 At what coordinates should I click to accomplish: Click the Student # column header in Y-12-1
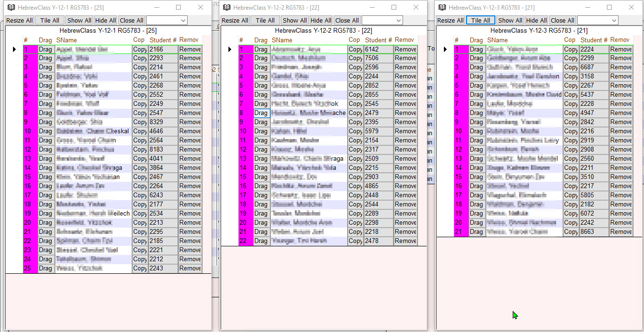[163, 40]
